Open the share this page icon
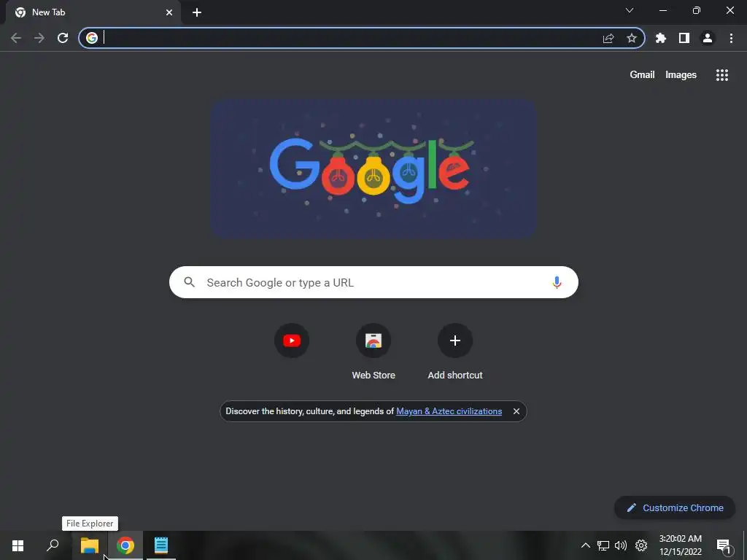The image size is (747, 560). coord(608,38)
